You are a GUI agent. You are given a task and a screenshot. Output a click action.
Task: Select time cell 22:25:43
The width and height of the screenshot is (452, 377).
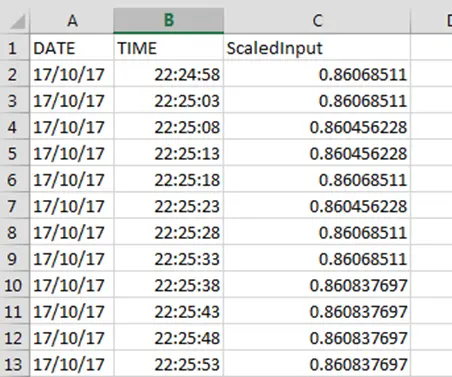[169, 311]
